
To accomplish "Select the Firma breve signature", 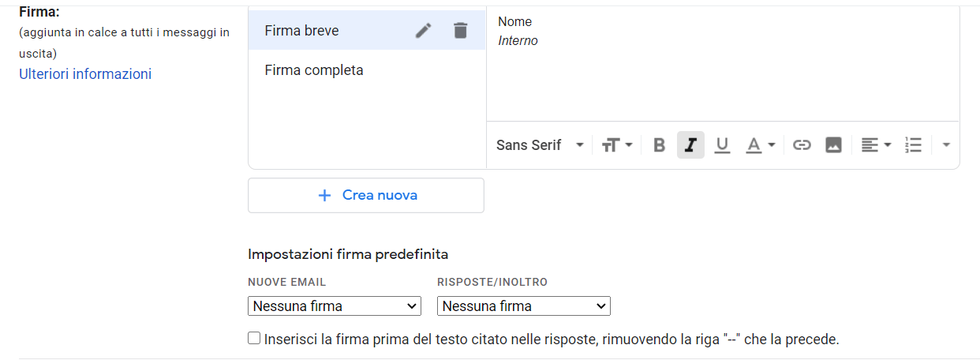I will pyautogui.click(x=302, y=31).
